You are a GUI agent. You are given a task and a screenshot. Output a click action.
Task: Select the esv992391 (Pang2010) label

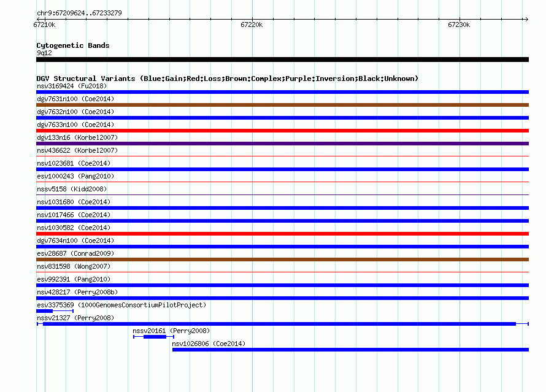tap(74, 279)
